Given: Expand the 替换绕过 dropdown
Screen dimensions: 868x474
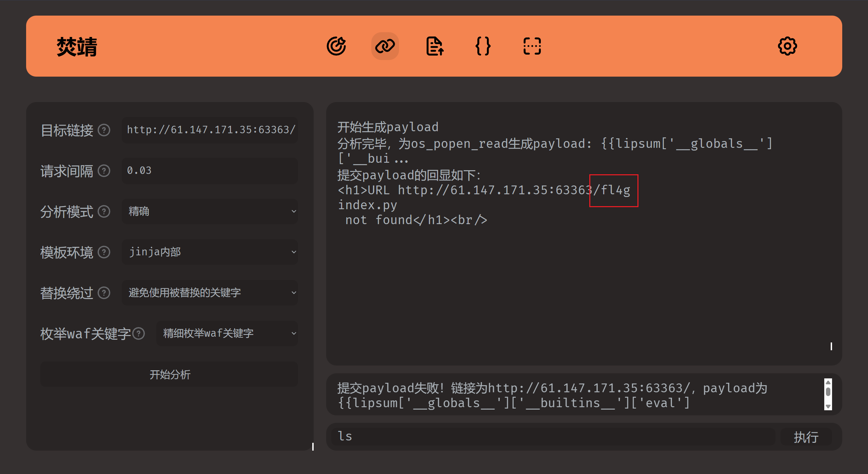Looking at the screenshot, I should coord(210,293).
